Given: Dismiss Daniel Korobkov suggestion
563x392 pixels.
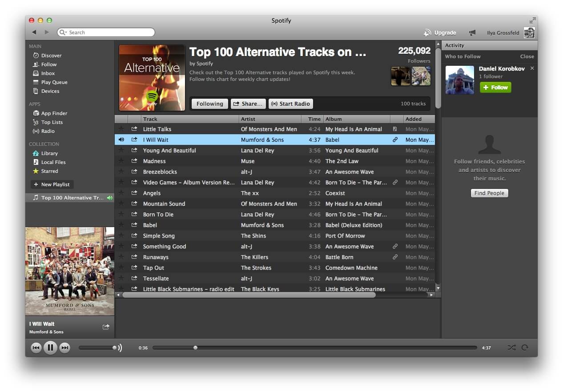Looking at the screenshot, I should [x=532, y=68].
